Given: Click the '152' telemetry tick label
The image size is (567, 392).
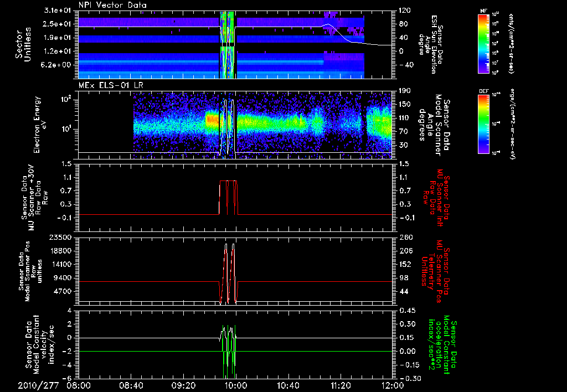Looking at the screenshot, I should 405,264.
